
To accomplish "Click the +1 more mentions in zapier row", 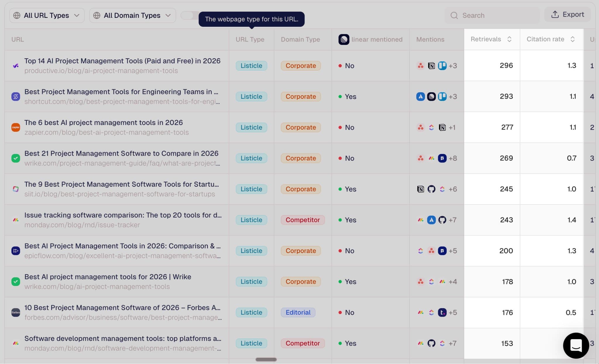I will (452, 127).
